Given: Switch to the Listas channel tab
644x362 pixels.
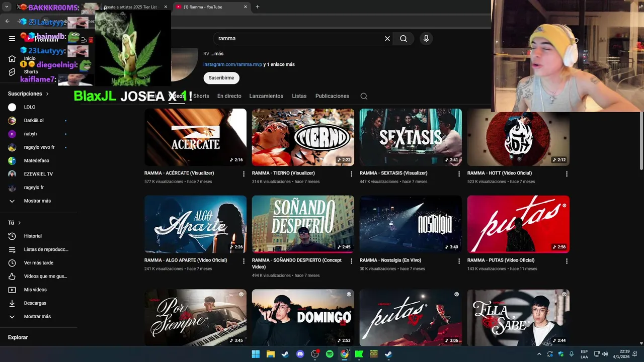Looking at the screenshot, I should pyautogui.click(x=299, y=96).
